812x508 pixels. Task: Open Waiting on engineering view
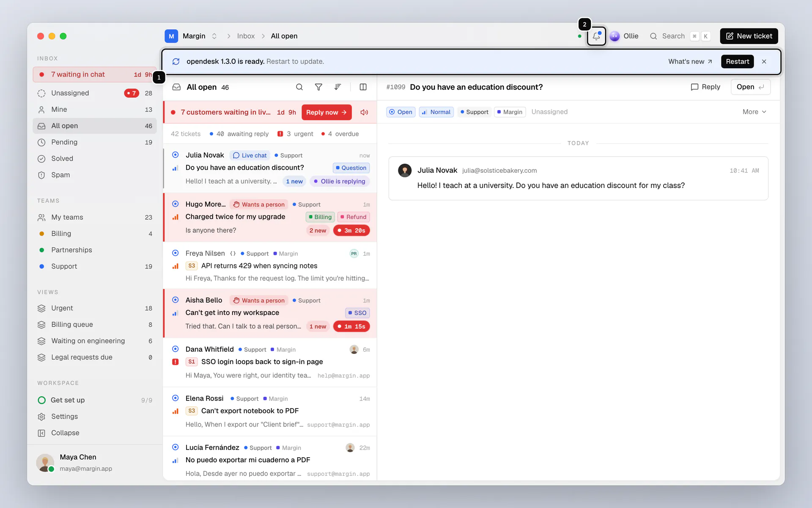[95, 341]
